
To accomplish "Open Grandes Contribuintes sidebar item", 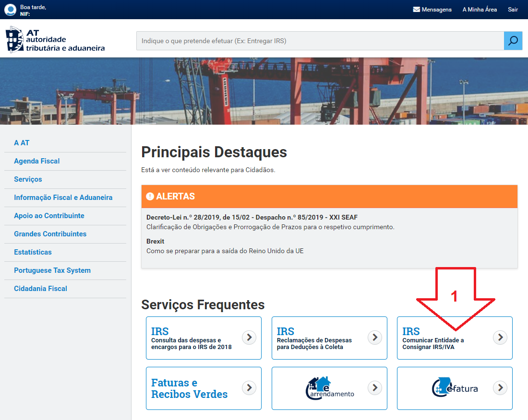I will point(50,233).
